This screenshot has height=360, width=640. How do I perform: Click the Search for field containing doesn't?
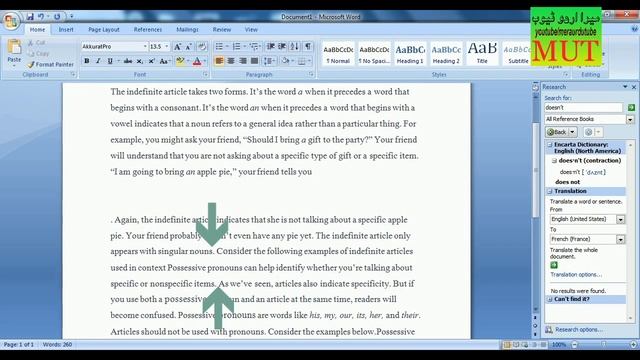[583, 107]
